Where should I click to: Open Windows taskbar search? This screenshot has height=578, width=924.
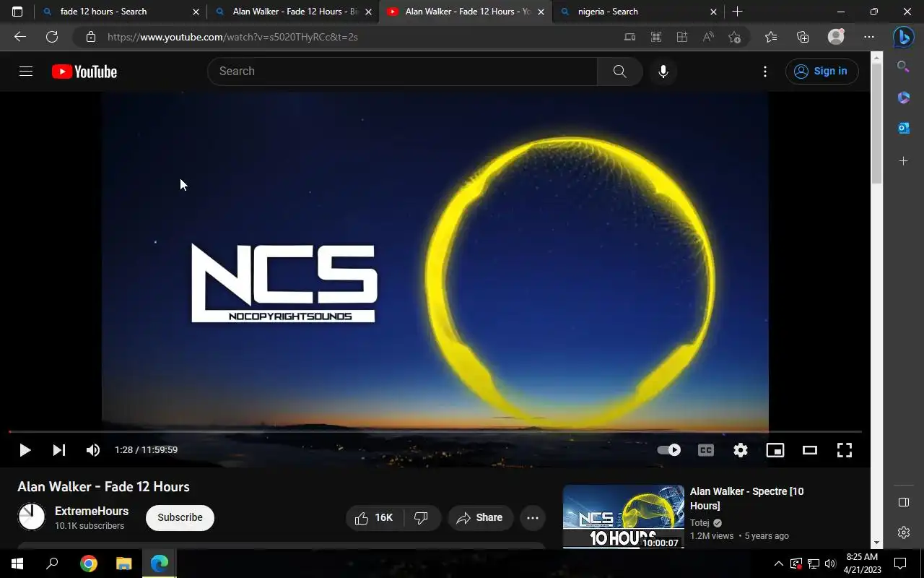click(52, 564)
